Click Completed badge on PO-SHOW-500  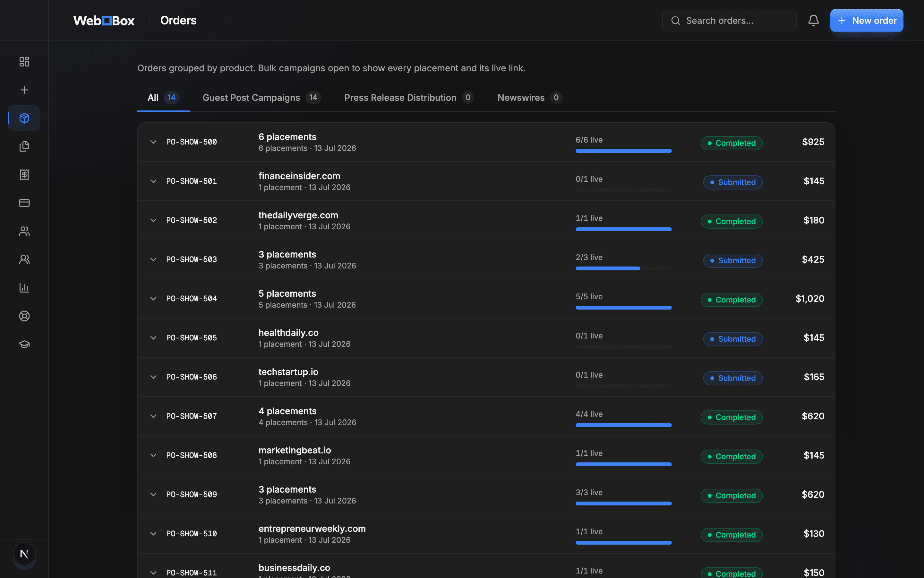pos(732,143)
